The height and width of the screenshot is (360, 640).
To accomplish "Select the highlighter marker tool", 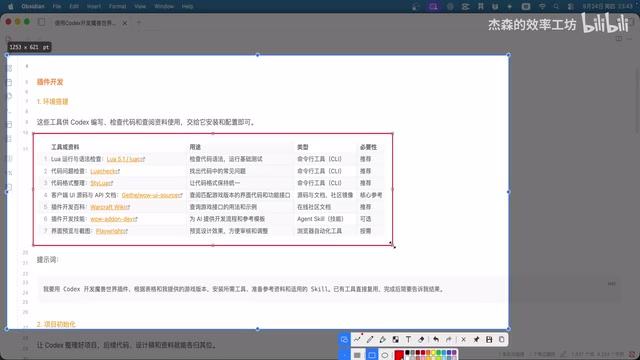I will (382, 340).
